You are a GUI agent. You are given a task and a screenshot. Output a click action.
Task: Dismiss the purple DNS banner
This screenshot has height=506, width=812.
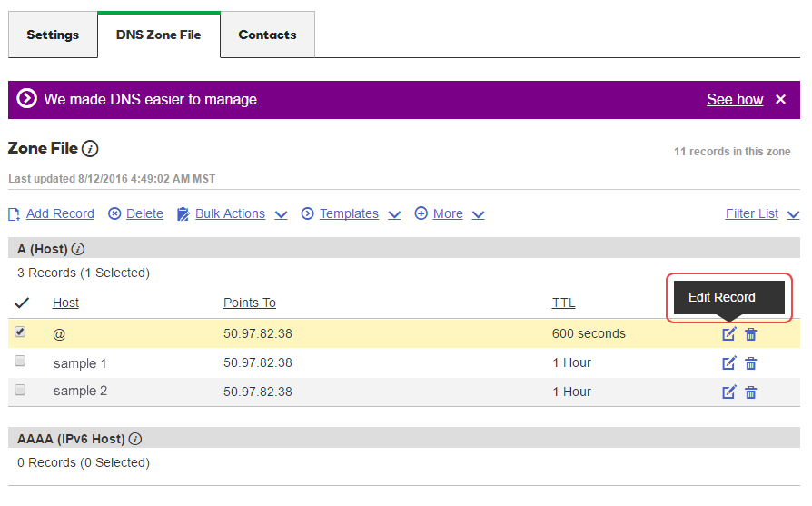780,100
